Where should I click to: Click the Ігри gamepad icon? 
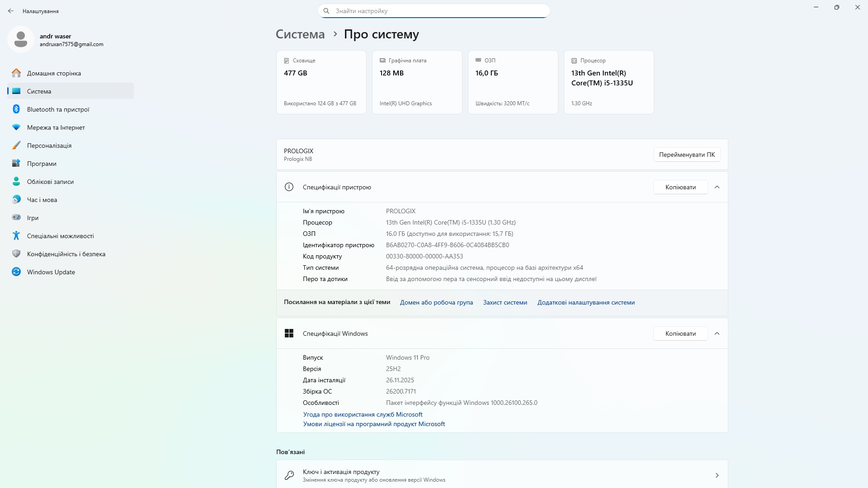[x=16, y=218]
